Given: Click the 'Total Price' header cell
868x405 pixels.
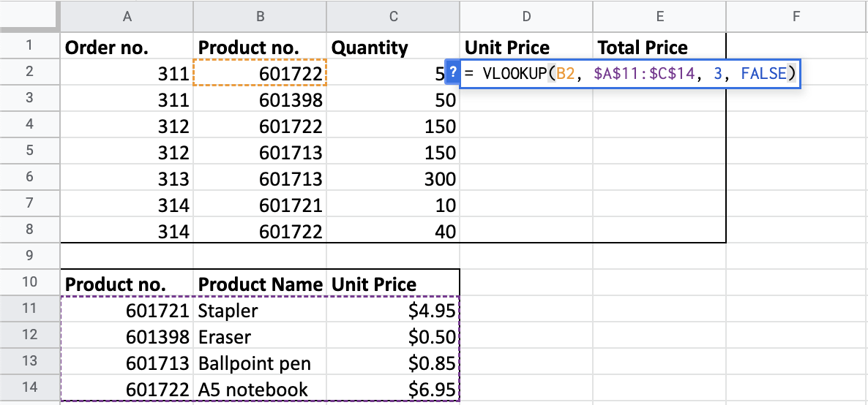Looking at the screenshot, I should point(659,46).
